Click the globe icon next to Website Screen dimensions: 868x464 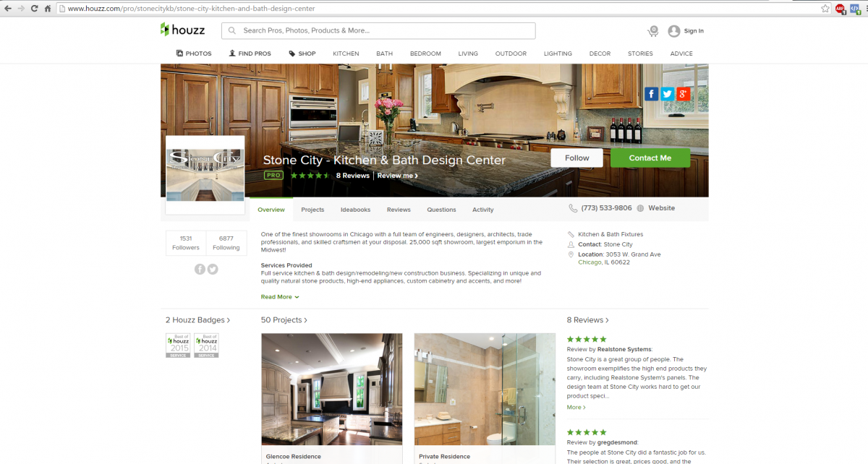[640, 208]
